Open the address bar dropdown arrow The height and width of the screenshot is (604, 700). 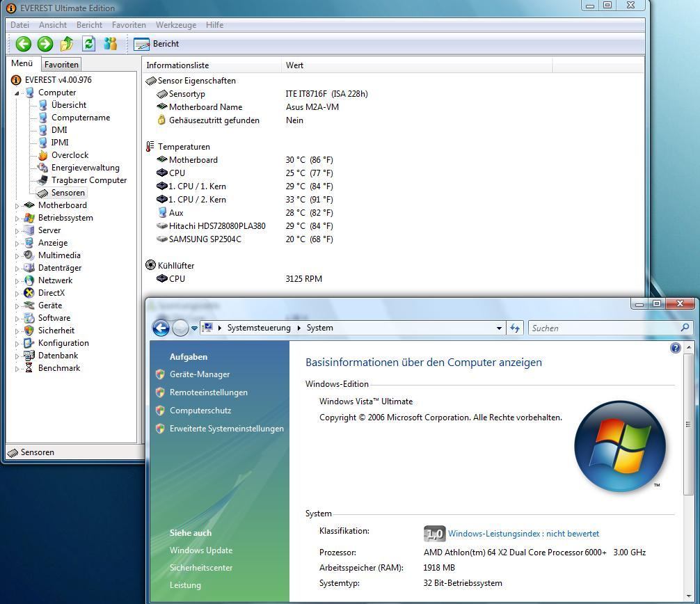[499, 328]
